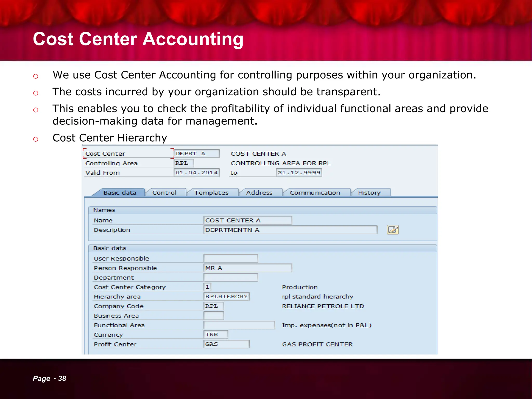The image size is (532, 399).
Task: Click the Company Code label
Action: point(119,306)
